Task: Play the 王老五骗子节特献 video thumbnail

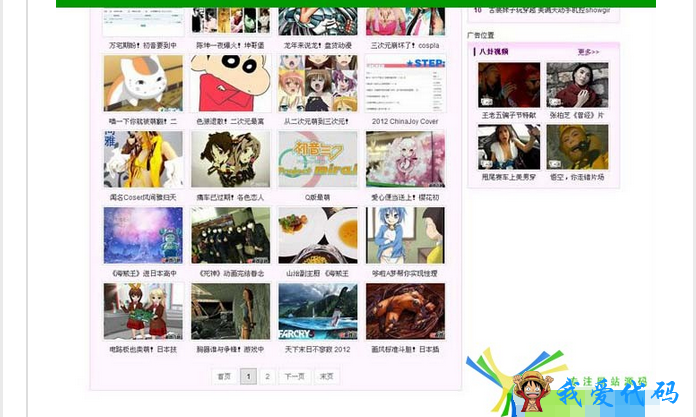Action: coord(509,85)
